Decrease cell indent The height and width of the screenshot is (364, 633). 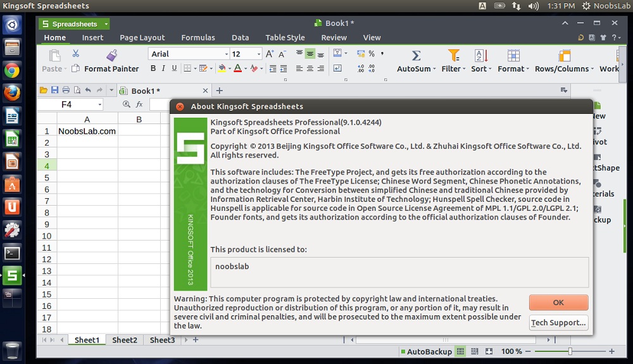pos(273,68)
